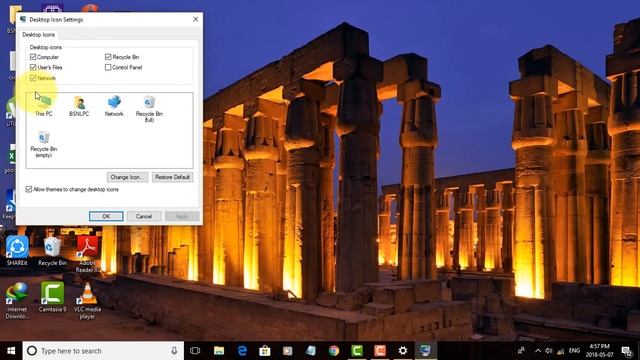The height and width of the screenshot is (360, 640).
Task: Open network status tray icon
Action: point(561,351)
